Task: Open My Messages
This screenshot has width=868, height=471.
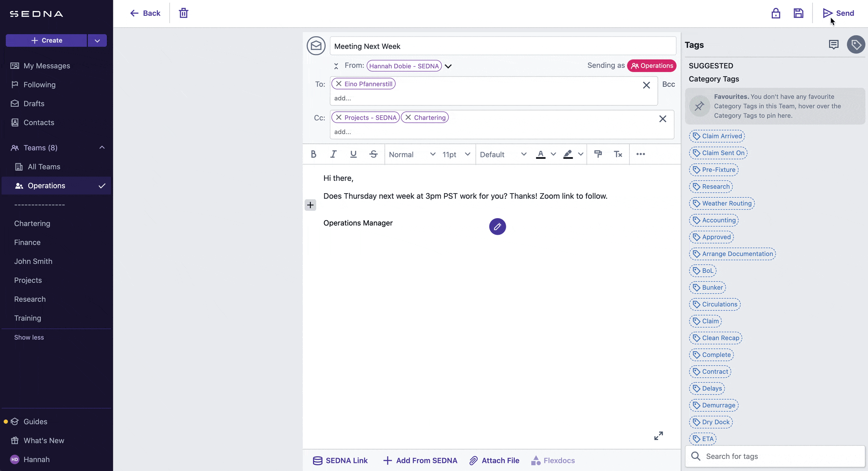Action: [x=40, y=66]
